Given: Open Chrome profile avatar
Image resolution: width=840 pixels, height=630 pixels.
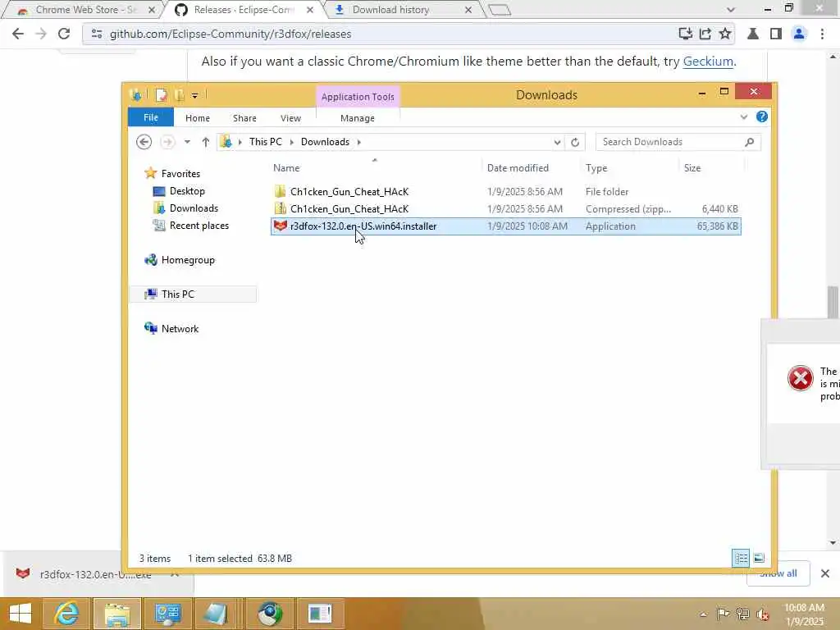Looking at the screenshot, I should tap(799, 34).
